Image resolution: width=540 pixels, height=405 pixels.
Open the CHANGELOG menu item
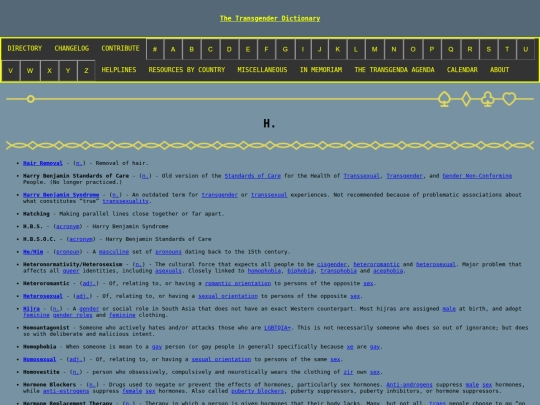pos(72,48)
